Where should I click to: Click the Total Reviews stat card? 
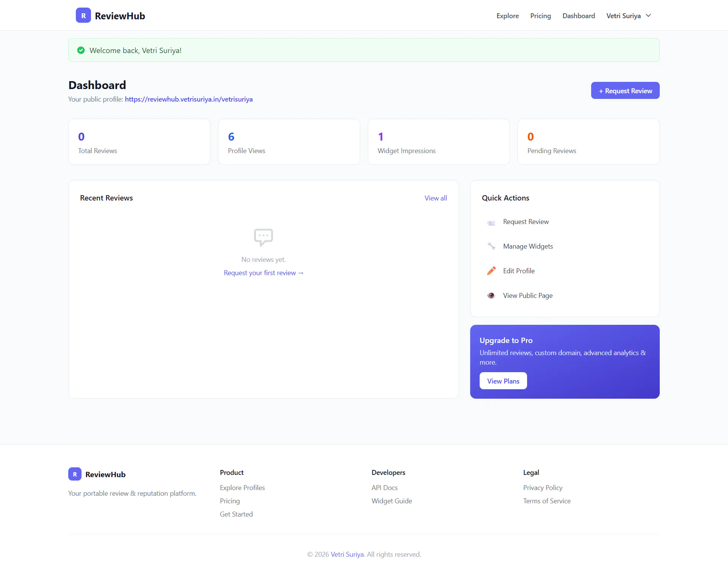(139, 142)
